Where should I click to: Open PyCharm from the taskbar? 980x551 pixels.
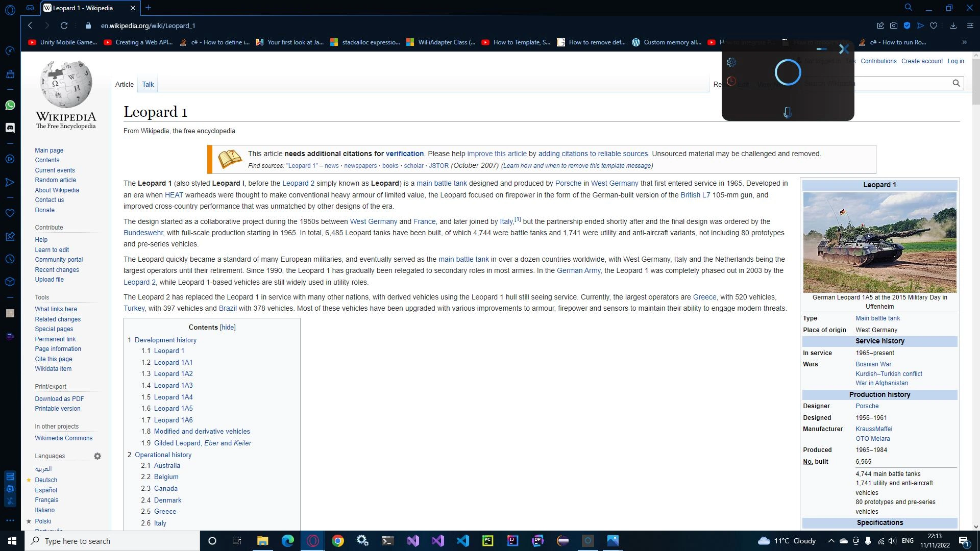coord(488,541)
